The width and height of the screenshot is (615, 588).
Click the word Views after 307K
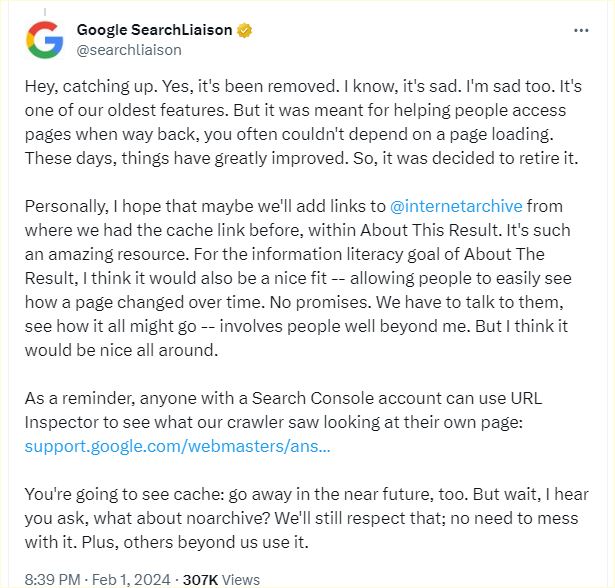(x=238, y=579)
